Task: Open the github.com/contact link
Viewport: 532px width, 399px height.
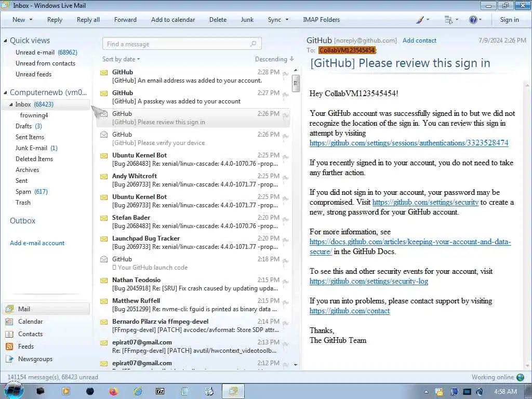Action: (350, 311)
